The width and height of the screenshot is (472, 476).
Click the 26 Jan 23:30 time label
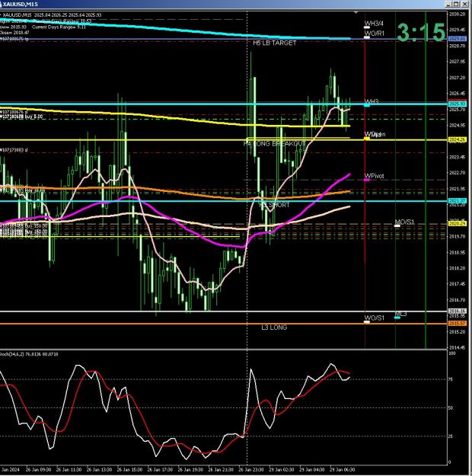(251, 470)
